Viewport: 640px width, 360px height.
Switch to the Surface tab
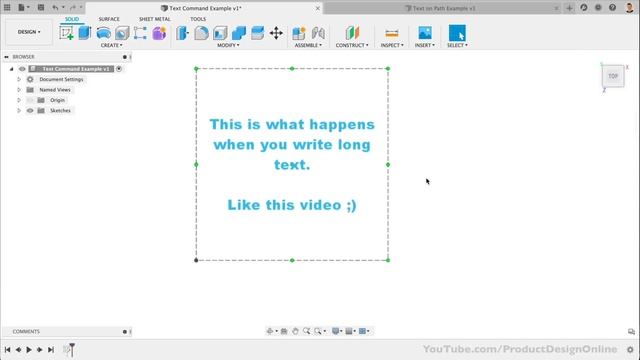pos(109,19)
